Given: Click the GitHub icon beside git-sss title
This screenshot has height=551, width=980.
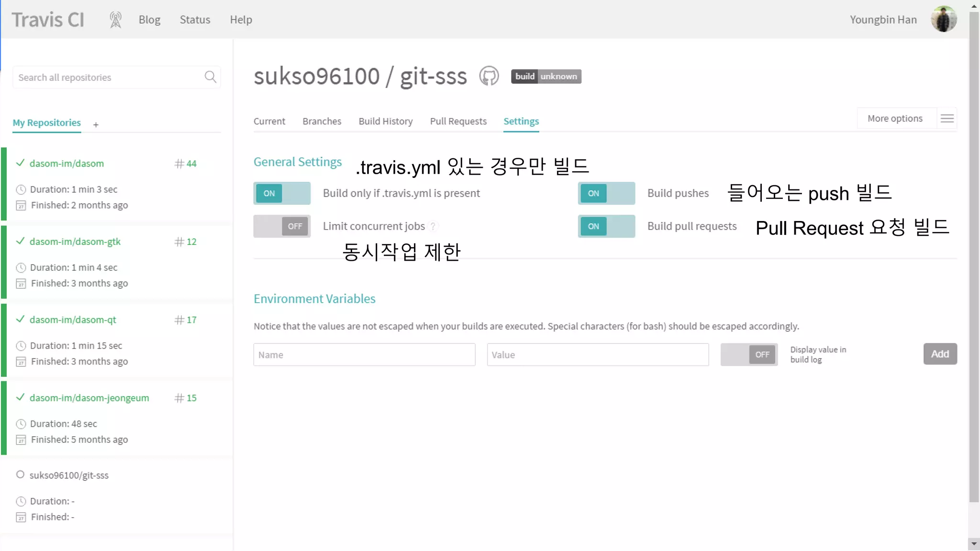Looking at the screenshot, I should (489, 76).
